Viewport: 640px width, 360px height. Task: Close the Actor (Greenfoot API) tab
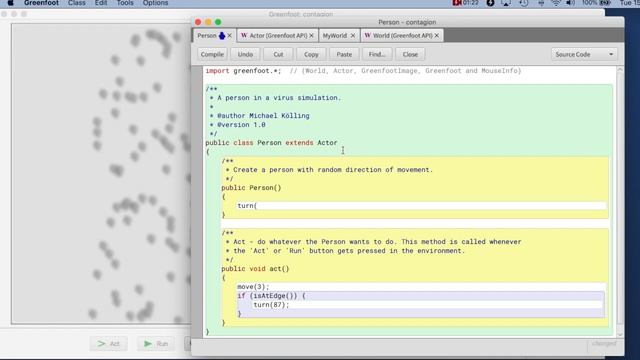[311, 36]
